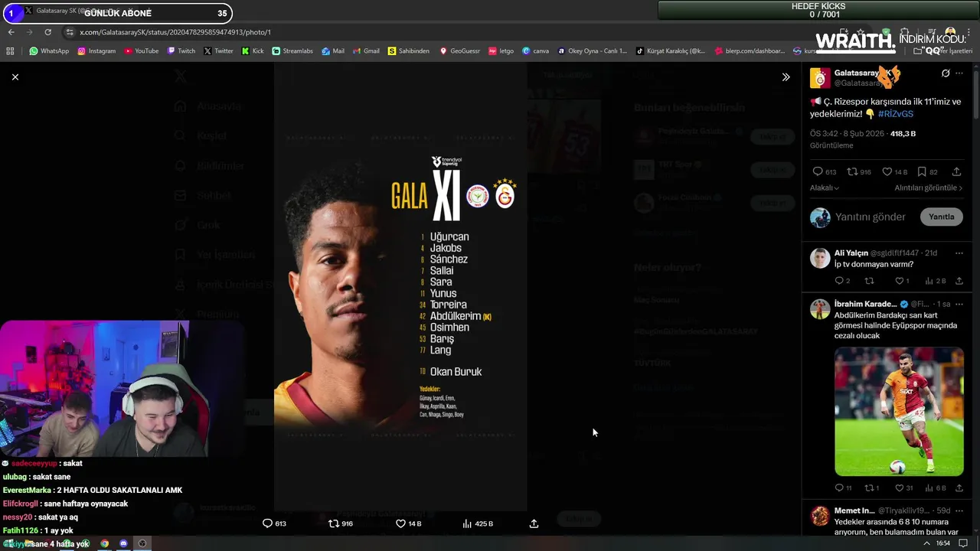The width and height of the screenshot is (980, 551).
Task: Open the letgo bookmark
Action: click(x=501, y=51)
